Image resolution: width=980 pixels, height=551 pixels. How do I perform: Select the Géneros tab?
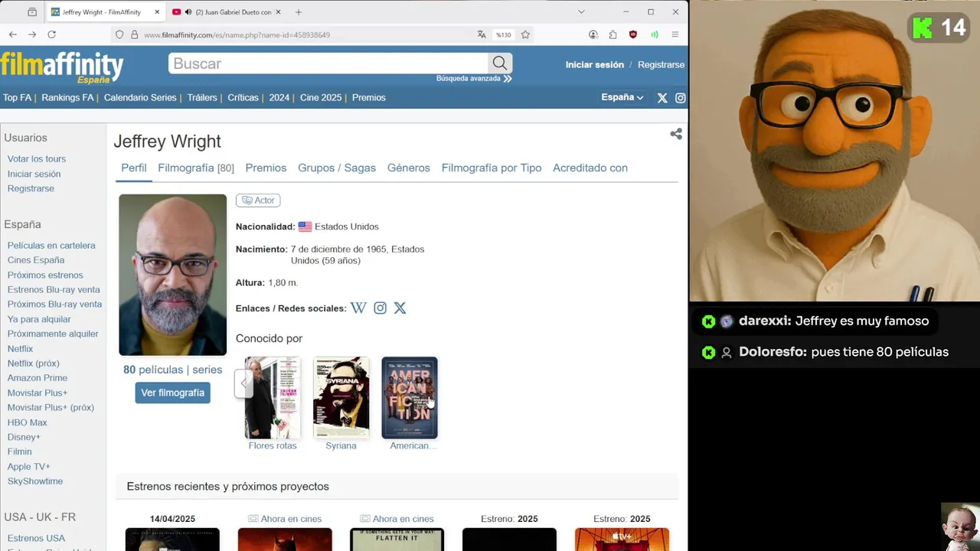click(x=409, y=168)
